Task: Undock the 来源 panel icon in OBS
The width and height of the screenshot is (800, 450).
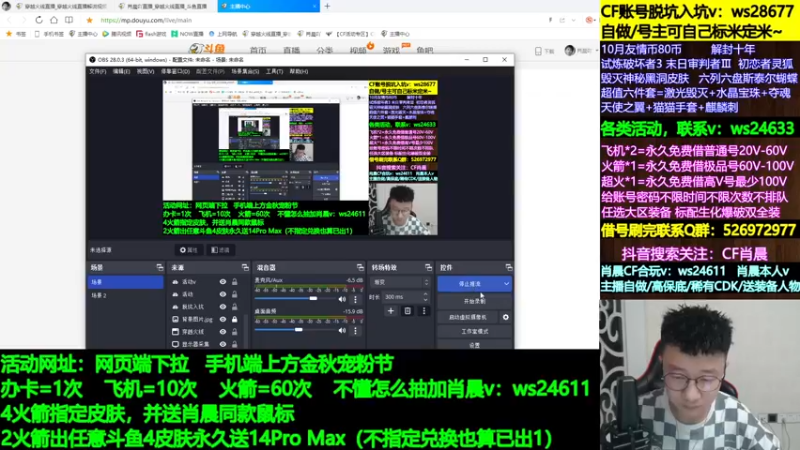Action: 245,267
